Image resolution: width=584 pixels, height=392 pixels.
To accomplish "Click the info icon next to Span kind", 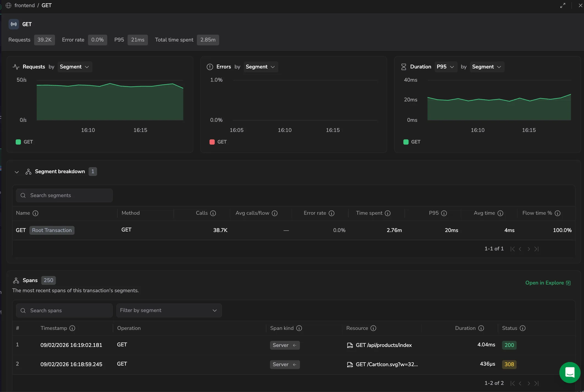I will tap(299, 328).
